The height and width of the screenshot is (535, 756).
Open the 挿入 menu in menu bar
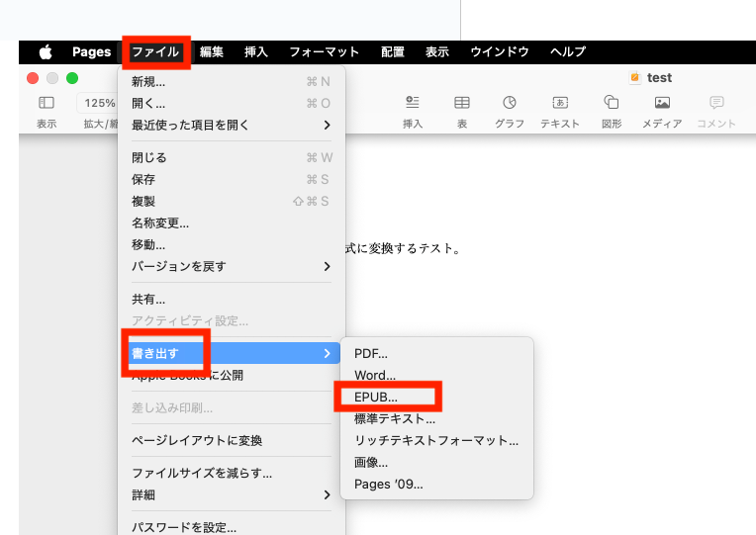pos(256,51)
